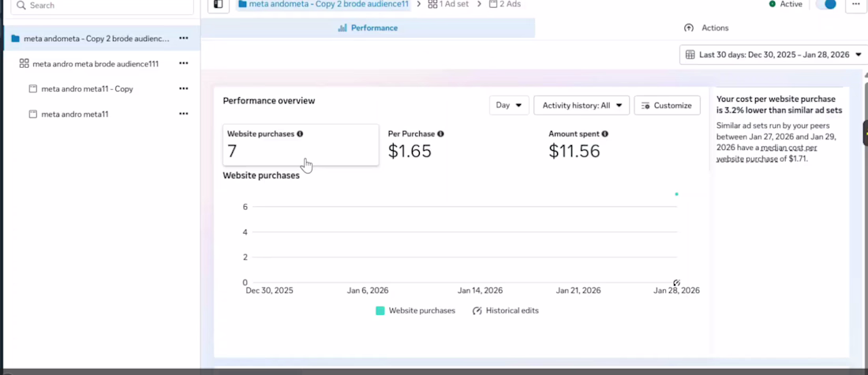
Task: Click the 1 Ad set breadcrumb
Action: click(448, 5)
